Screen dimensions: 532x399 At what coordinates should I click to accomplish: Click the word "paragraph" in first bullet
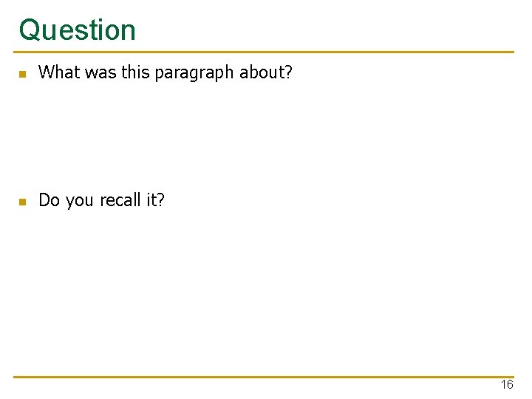pos(194,72)
